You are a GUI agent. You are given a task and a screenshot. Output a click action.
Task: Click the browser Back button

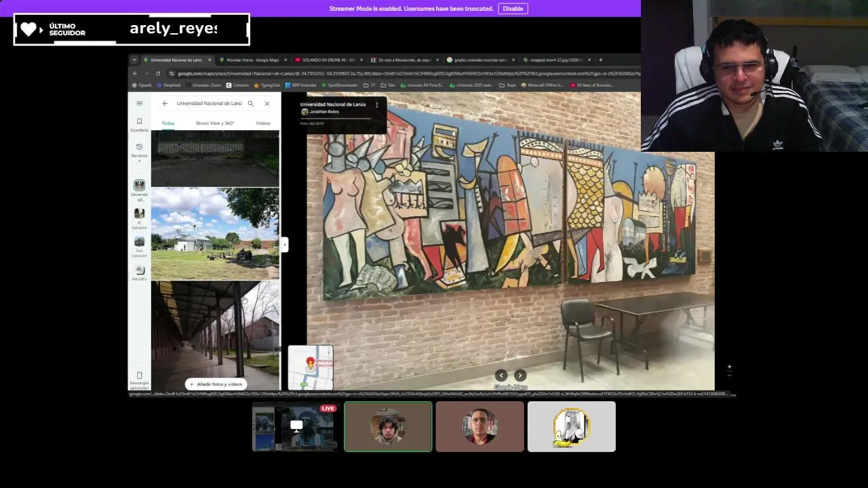click(134, 73)
